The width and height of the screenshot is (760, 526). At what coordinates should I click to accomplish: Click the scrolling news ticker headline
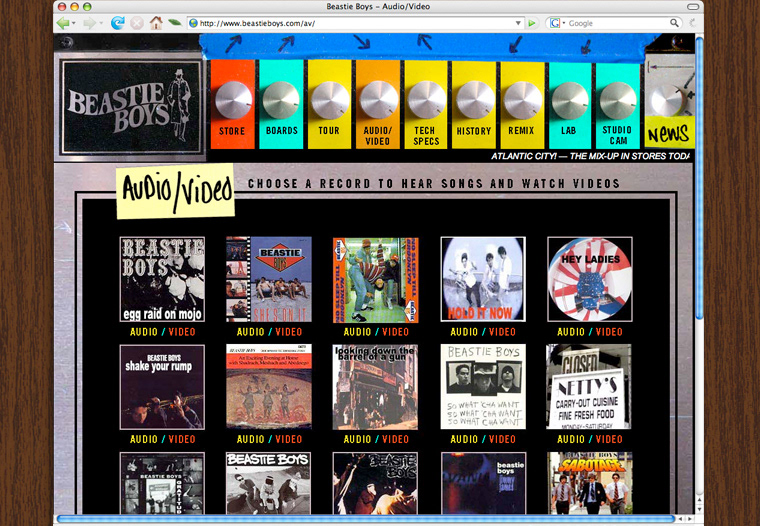tap(590, 156)
